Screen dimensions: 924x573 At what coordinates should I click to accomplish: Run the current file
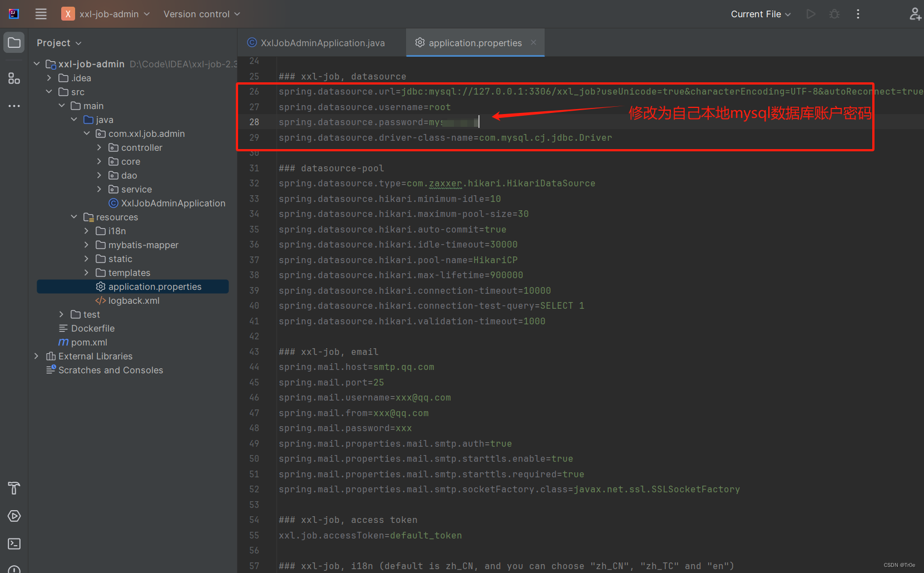811,14
